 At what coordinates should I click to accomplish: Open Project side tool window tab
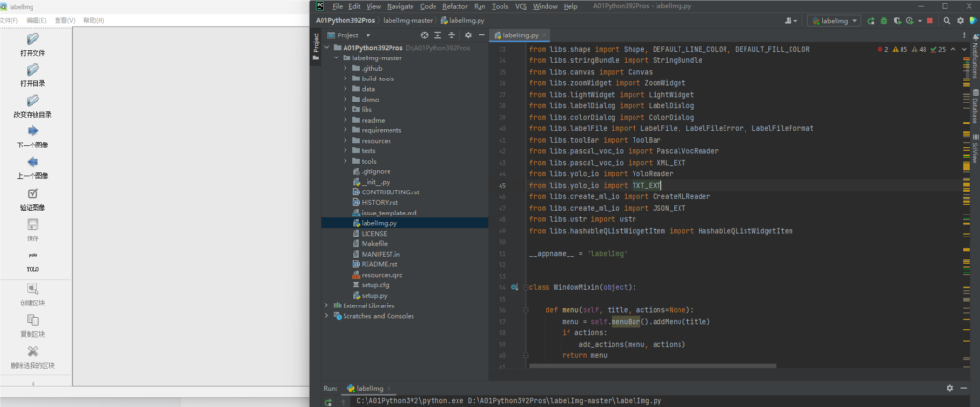(316, 46)
